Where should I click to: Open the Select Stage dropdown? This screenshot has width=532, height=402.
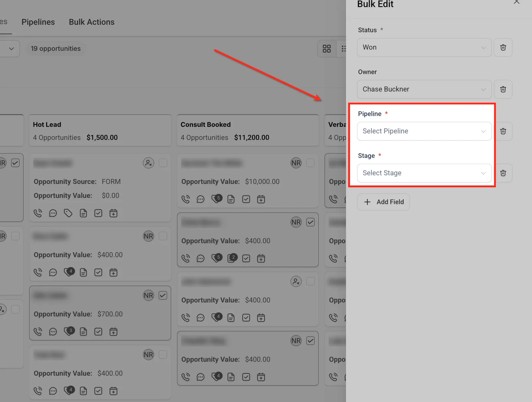pos(424,173)
